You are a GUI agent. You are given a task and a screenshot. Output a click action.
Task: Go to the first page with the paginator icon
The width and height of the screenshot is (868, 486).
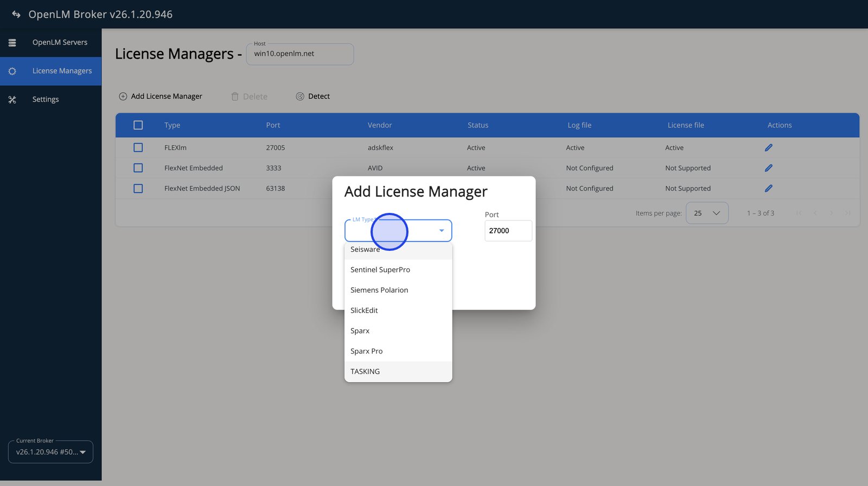click(799, 213)
